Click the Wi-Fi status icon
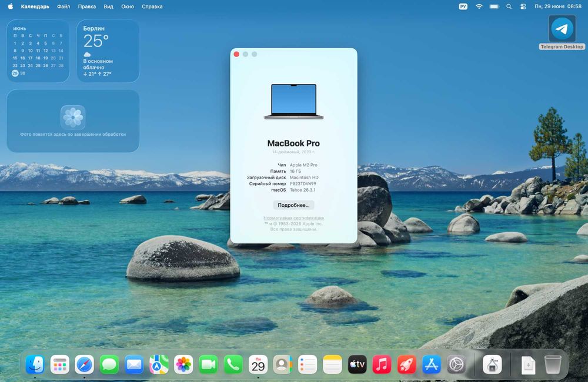This screenshot has height=382, width=588. (x=479, y=6)
